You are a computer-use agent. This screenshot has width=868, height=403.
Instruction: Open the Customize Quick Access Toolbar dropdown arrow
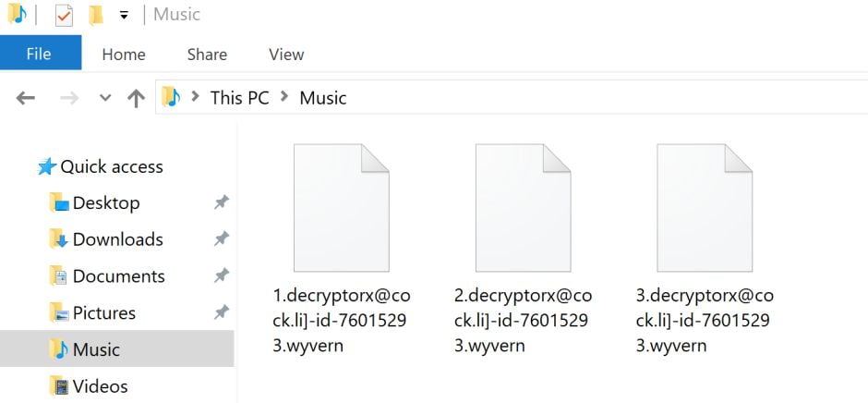[x=124, y=16]
